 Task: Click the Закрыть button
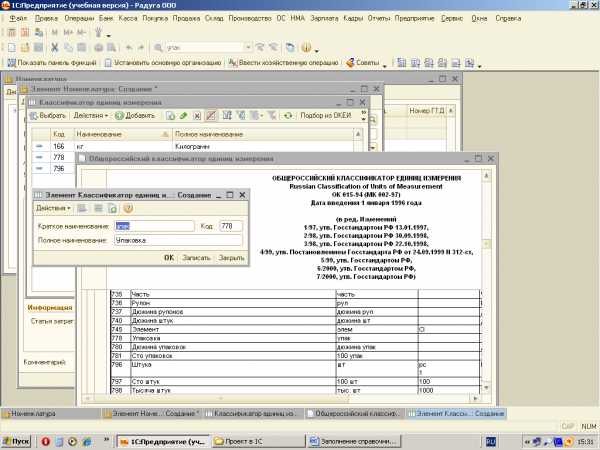point(231,257)
